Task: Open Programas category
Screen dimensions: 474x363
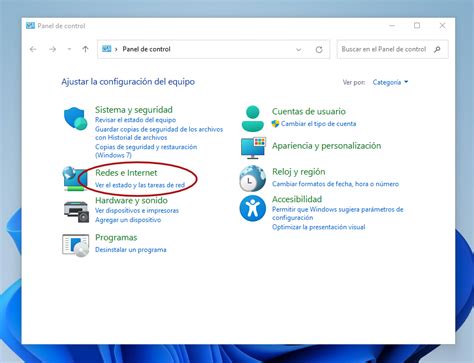Action: (x=116, y=237)
